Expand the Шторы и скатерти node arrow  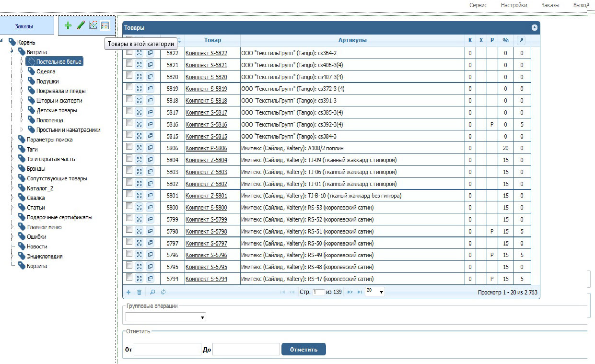pyautogui.click(x=22, y=101)
